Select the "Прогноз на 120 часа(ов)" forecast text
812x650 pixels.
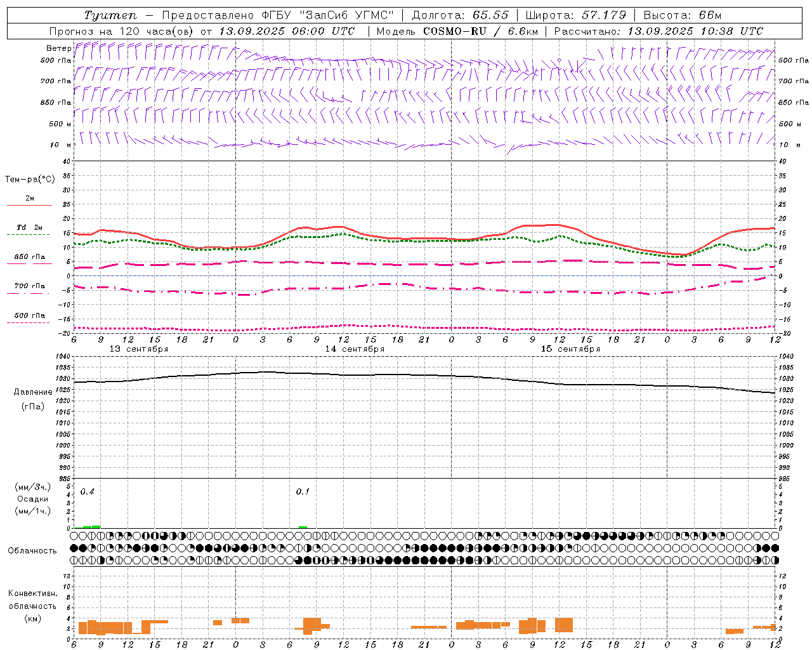click(122, 31)
